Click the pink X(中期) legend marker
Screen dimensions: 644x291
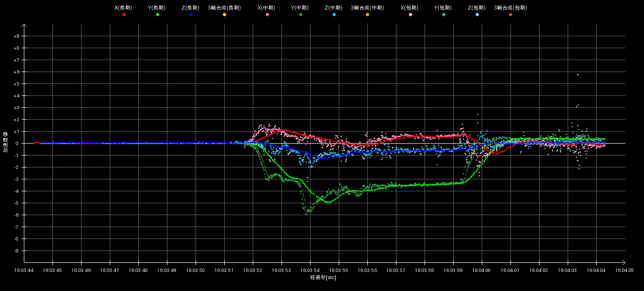[x=267, y=15]
